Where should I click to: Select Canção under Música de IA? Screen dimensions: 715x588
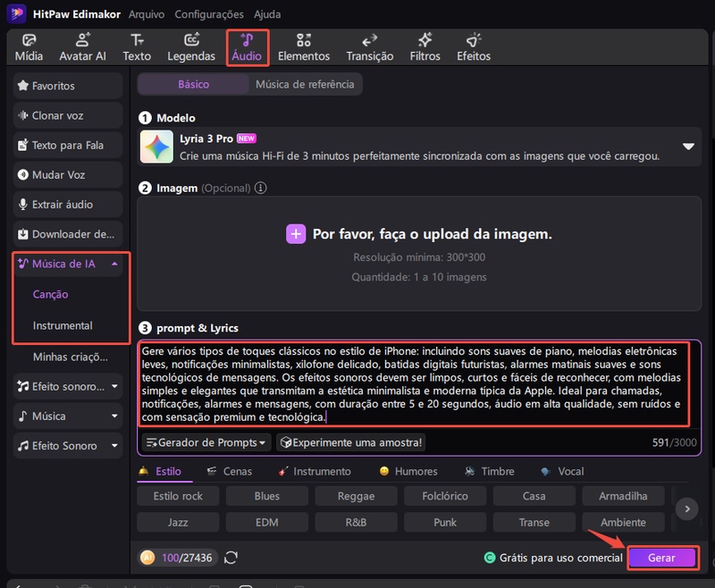[50, 294]
